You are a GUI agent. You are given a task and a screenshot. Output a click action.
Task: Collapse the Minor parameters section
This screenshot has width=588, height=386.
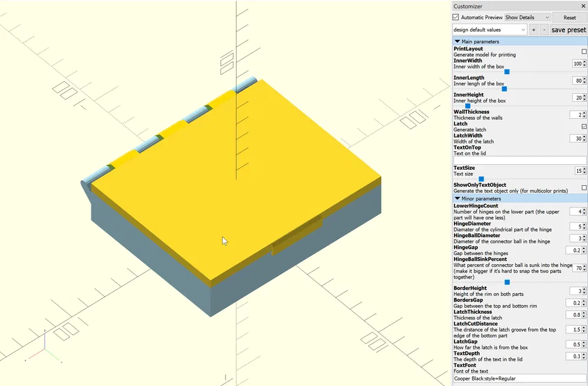[457, 198]
